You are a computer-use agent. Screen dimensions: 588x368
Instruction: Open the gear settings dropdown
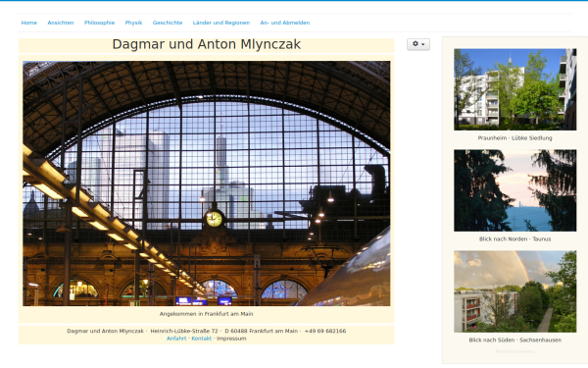[x=418, y=44]
